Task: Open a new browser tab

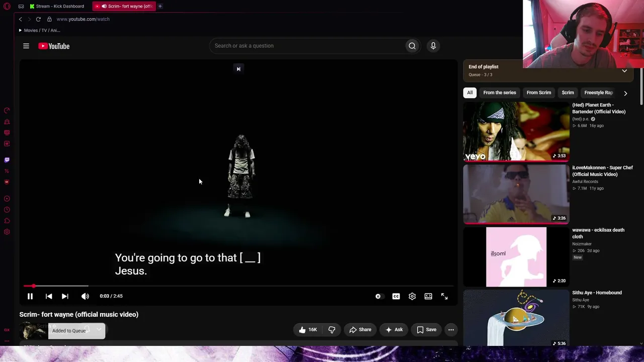Action: [x=160, y=6]
